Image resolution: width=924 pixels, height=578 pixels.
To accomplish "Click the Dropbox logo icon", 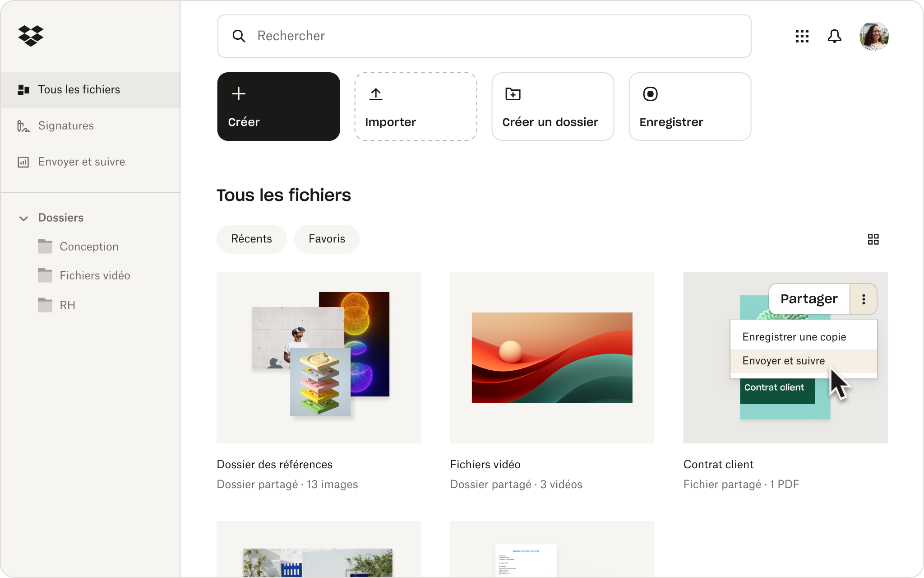I will point(31,35).
